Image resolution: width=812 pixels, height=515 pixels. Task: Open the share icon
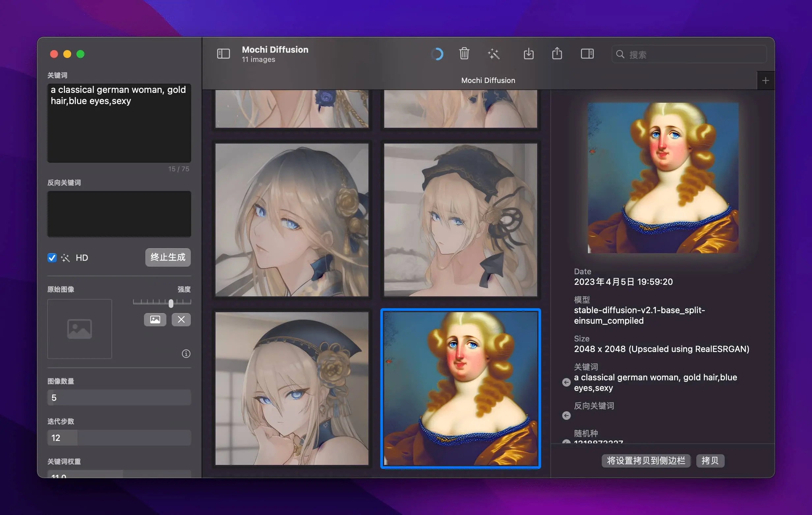pos(557,53)
